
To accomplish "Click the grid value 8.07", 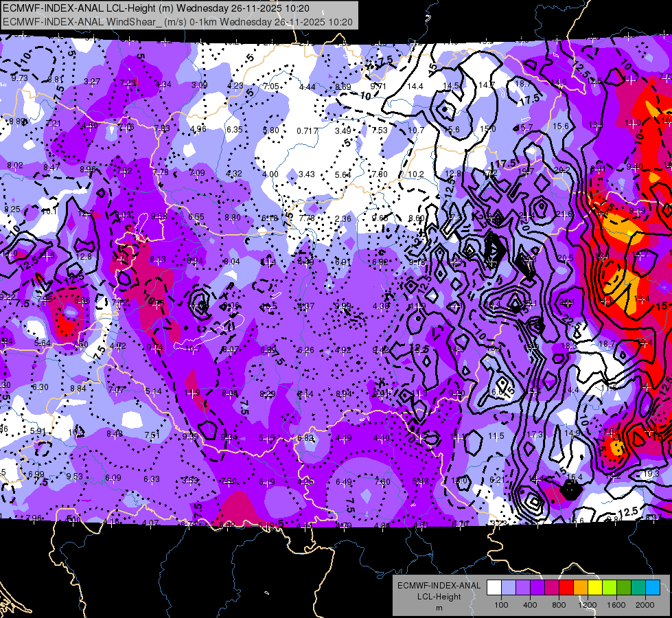I will (x=231, y=350).
